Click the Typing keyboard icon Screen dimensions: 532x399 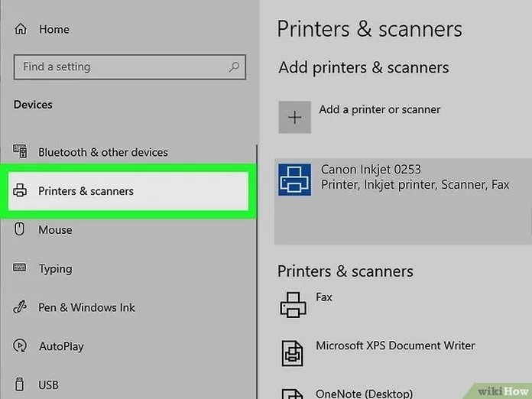21,268
